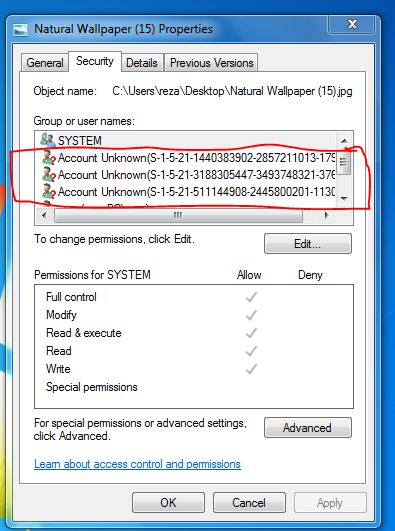Click the horizontal scroll right arrow
395x531 pixels.
tap(326, 215)
